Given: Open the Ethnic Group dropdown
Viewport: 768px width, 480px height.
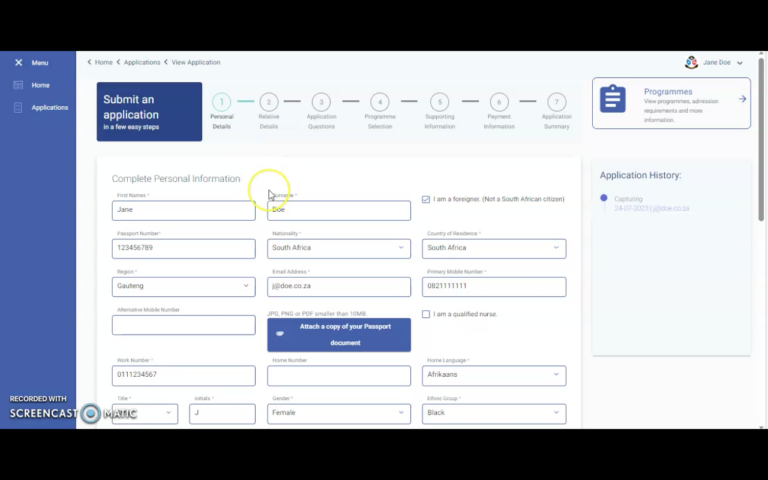Looking at the screenshot, I should click(x=494, y=413).
